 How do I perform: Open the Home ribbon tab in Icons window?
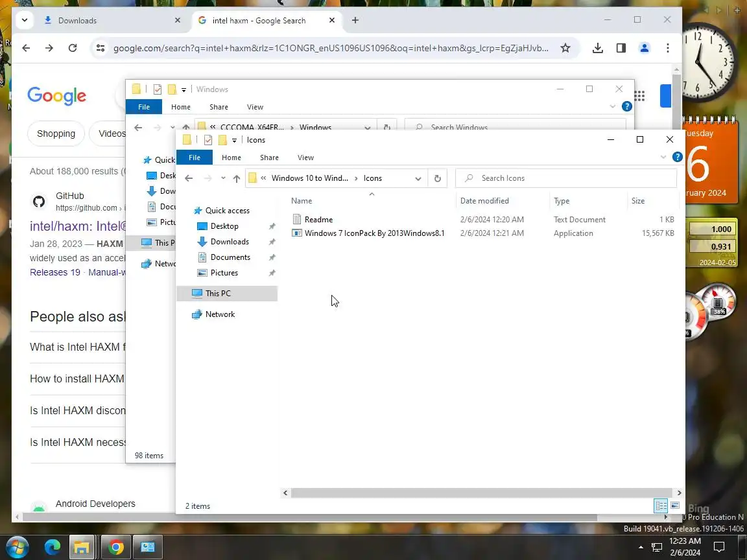[231, 157]
